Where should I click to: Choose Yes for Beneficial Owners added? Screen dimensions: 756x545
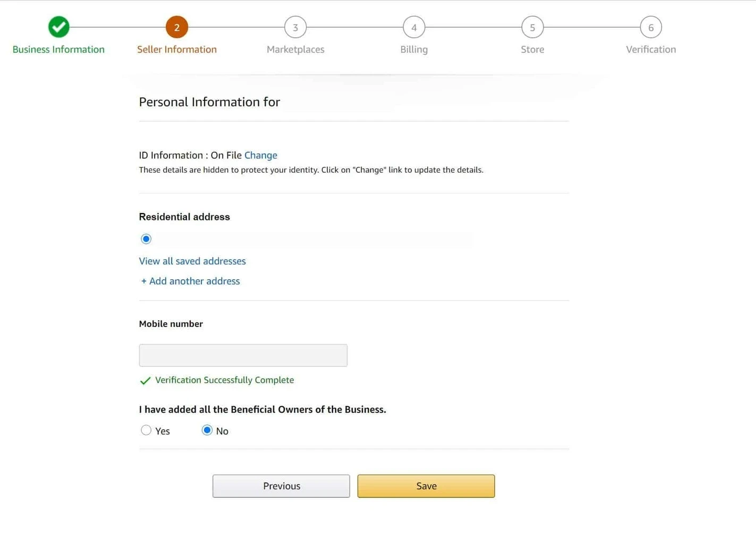[x=146, y=430]
